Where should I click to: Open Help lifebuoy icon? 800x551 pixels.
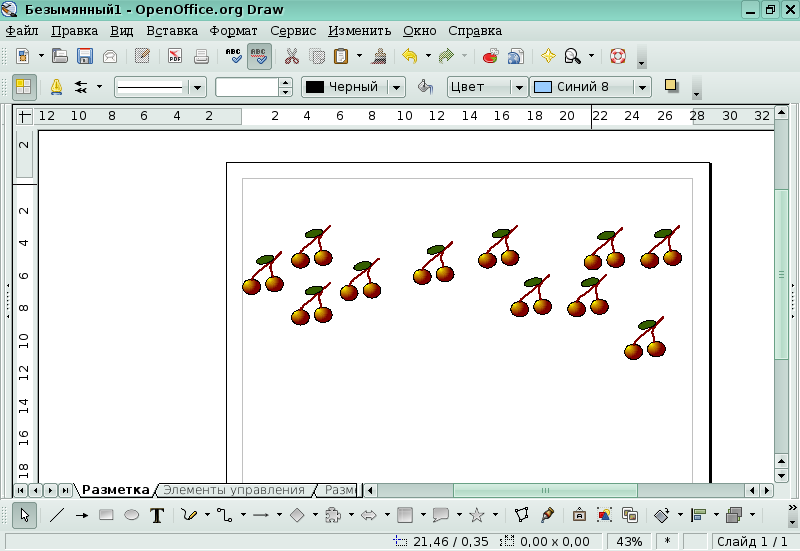tap(618, 56)
